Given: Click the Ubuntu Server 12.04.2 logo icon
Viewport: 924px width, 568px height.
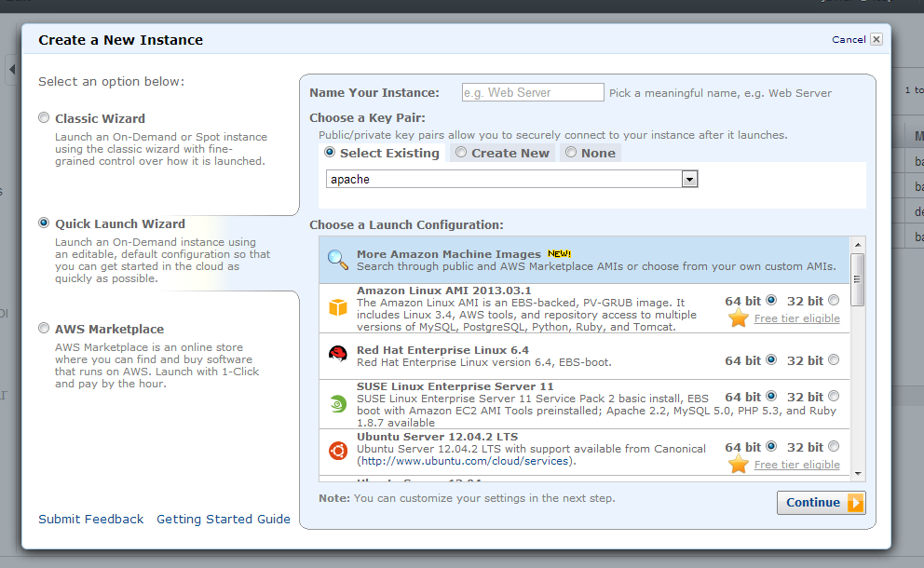Looking at the screenshot, I should [338, 451].
